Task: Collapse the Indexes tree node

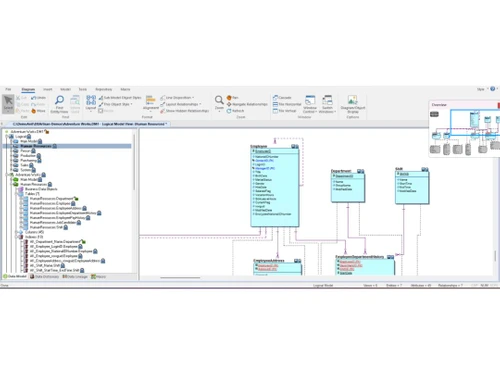Action: [16, 237]
